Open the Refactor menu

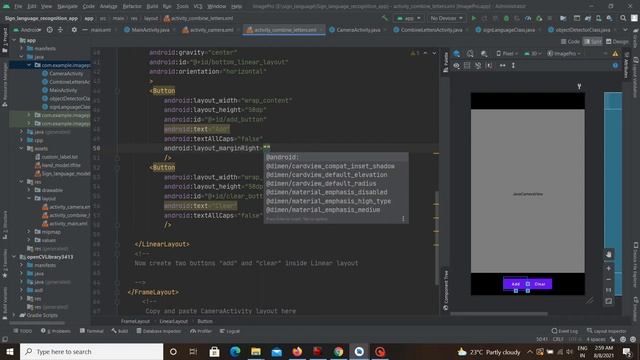pos(132,6)
